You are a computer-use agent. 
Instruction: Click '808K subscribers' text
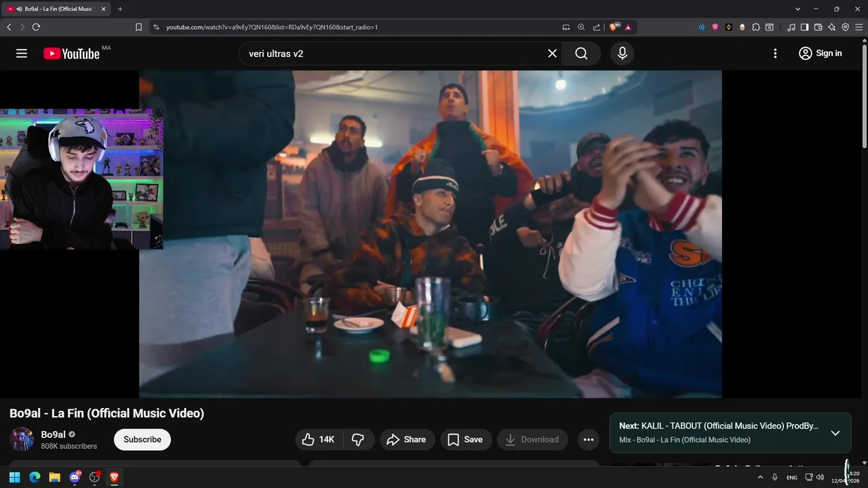(68, 446)
